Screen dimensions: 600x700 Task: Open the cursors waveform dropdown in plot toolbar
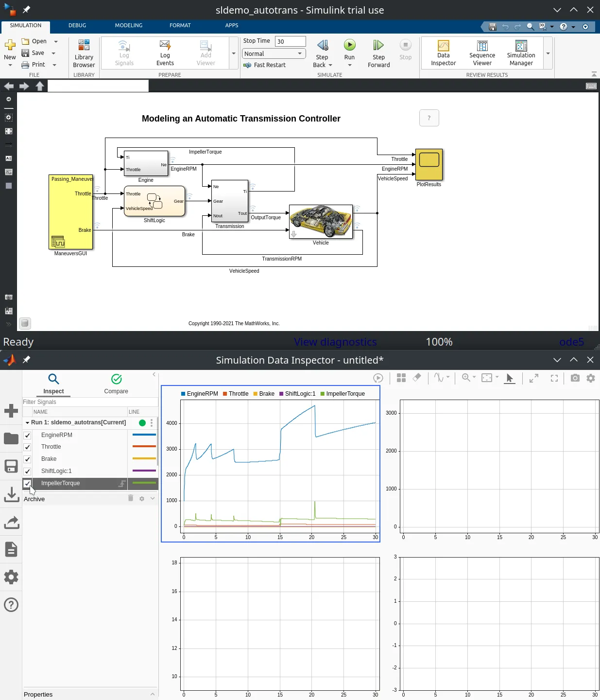(448, 377)
